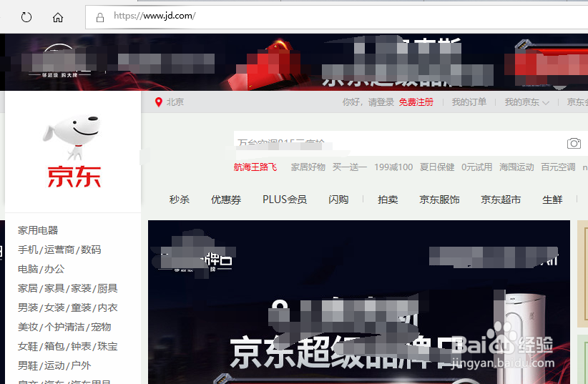Click the address bar URL field
The height and width of the screenshot is (384, 588).
[x=337, y=17]
